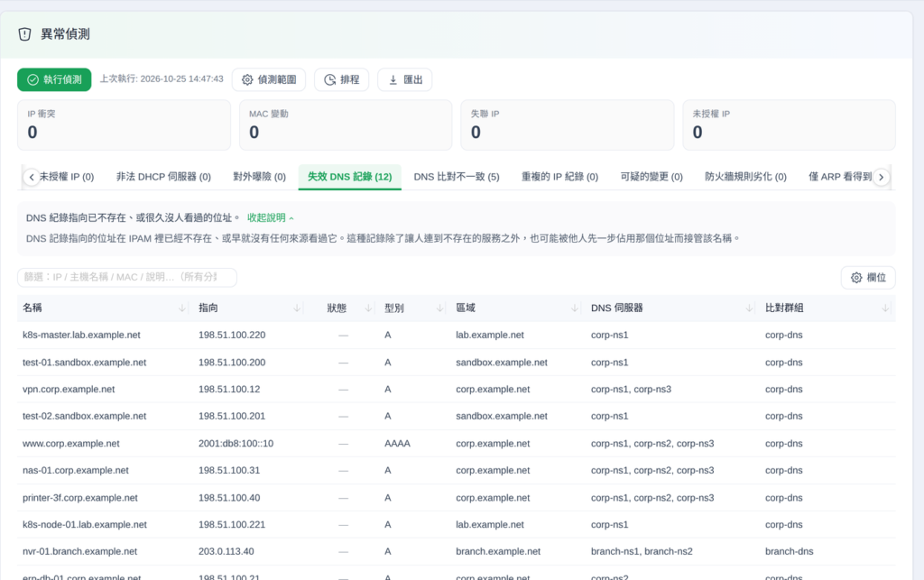Sort by 型別 column arrow
924x580 pixels.
tap(439, 308)
